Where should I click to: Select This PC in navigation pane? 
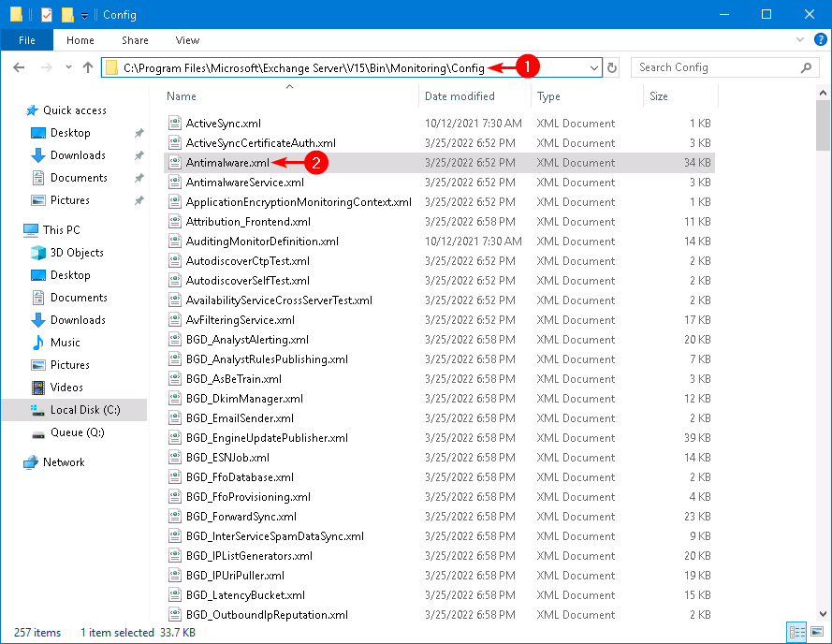tap(61, 230)
